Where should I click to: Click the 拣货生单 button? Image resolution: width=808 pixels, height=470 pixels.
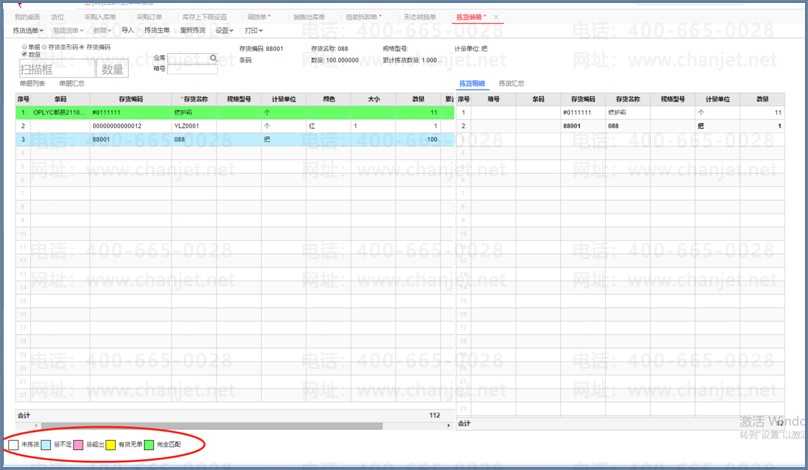point(157,30)
